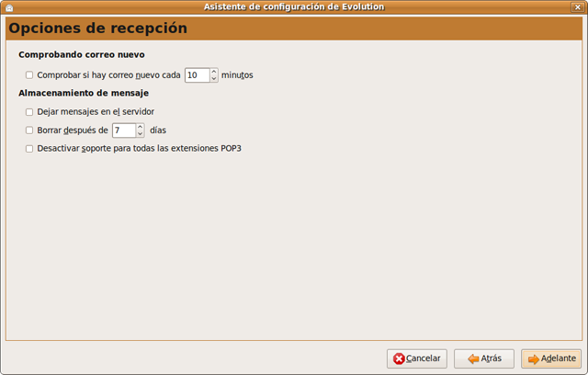Click the 'Comprobando correo nuevo' section label
The width and height of the screenshot is (588, 375).
[82, 55]
